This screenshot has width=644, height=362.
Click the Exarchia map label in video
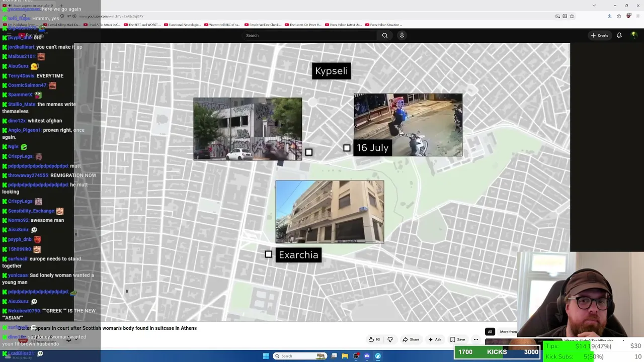click(x=298, y=255)
